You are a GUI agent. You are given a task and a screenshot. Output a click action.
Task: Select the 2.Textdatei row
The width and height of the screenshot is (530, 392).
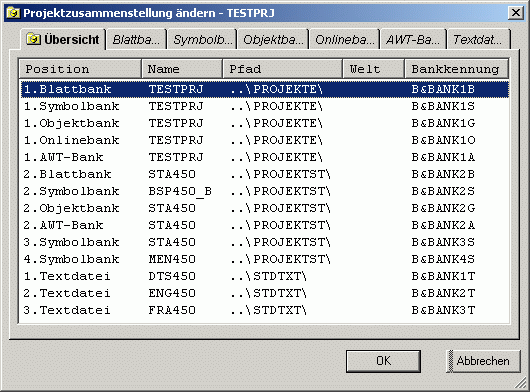tap(265, 293)
